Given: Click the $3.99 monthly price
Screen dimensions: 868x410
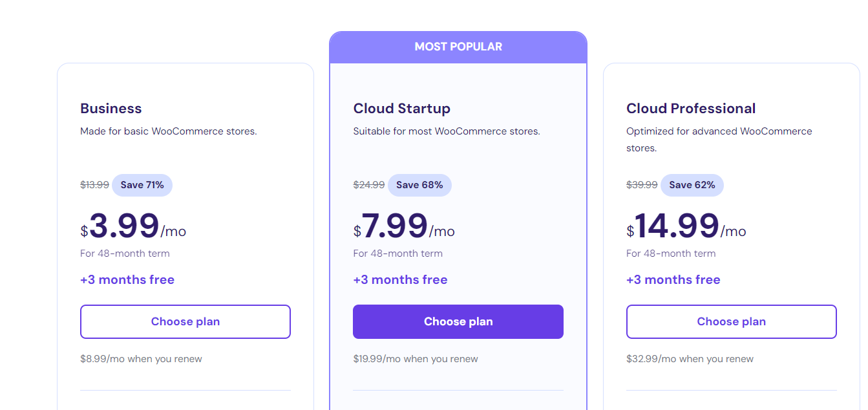Looking at the screenshot, I should click(133, 226).
